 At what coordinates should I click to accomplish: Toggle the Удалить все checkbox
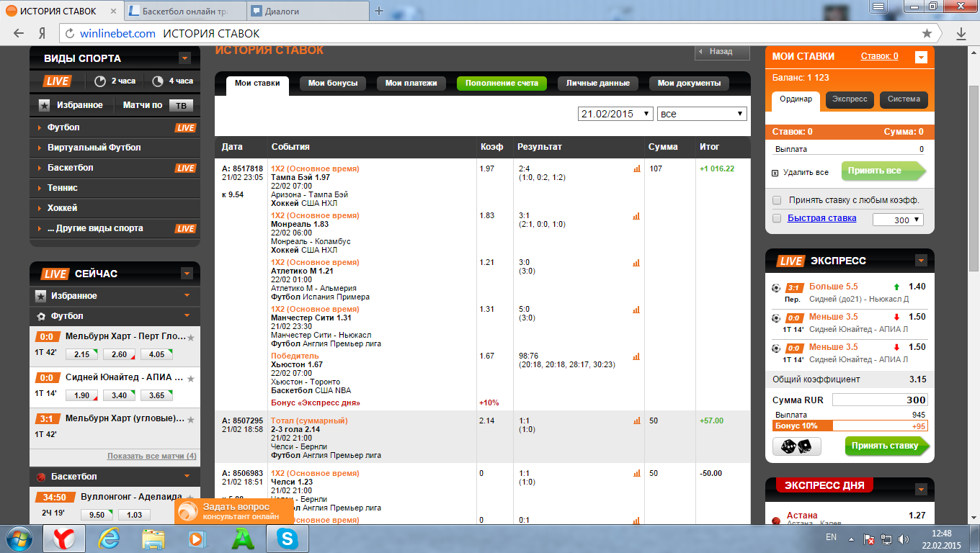pyautogui.click(x=775, y=173)
